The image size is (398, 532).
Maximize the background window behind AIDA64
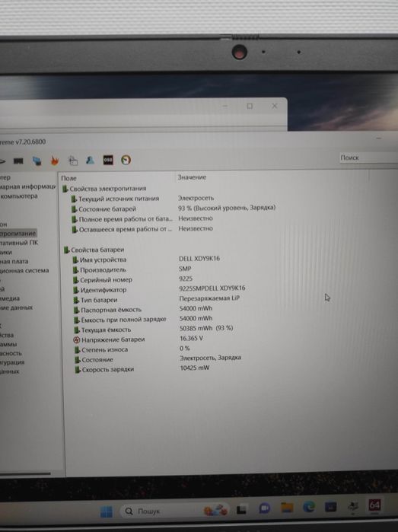click(250, 107)
